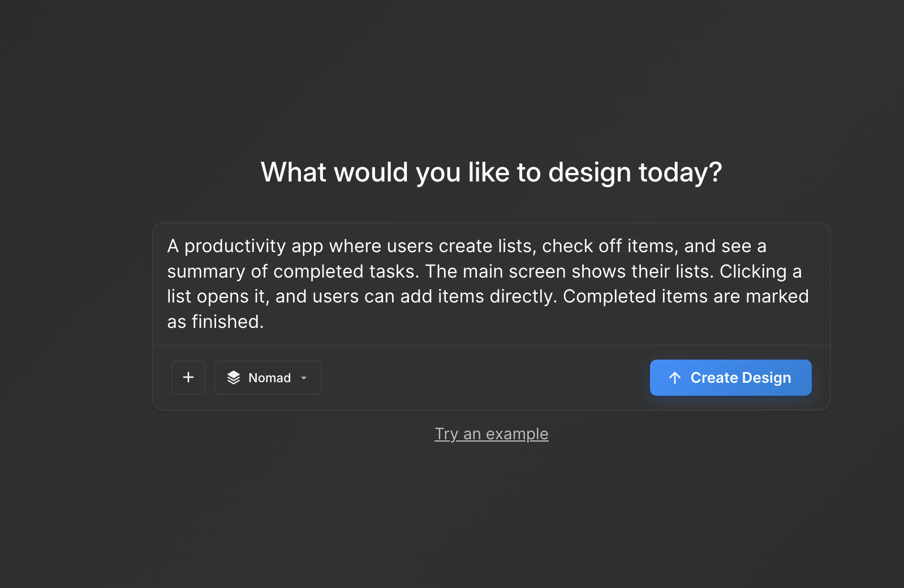Click the stacked layers symbol in theme selector
904x588 pixels.
(235, 378)
